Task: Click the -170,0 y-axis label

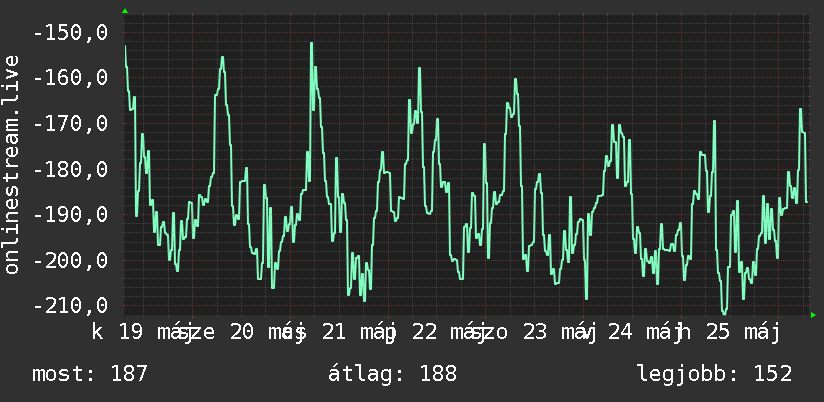Action: point(71,124)
